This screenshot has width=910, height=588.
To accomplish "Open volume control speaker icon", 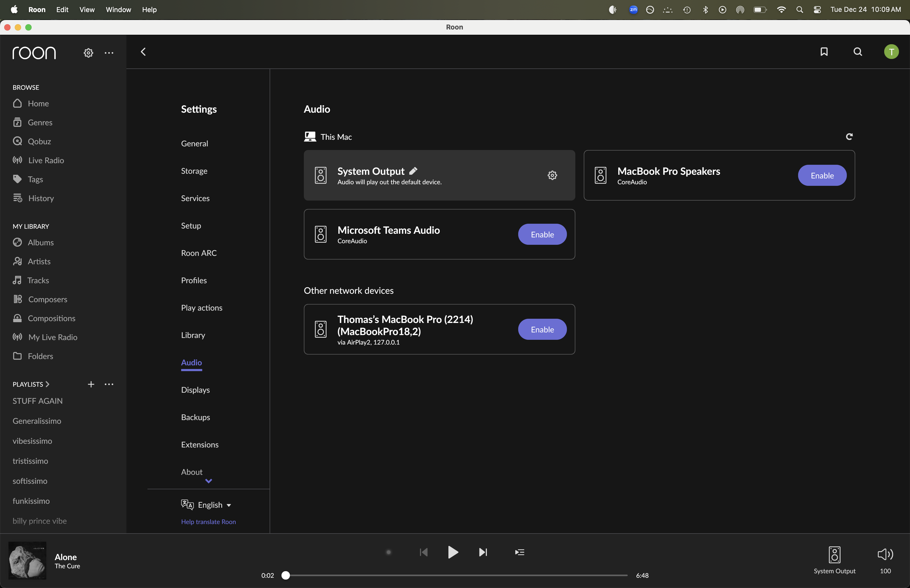I will coord(885,554).
